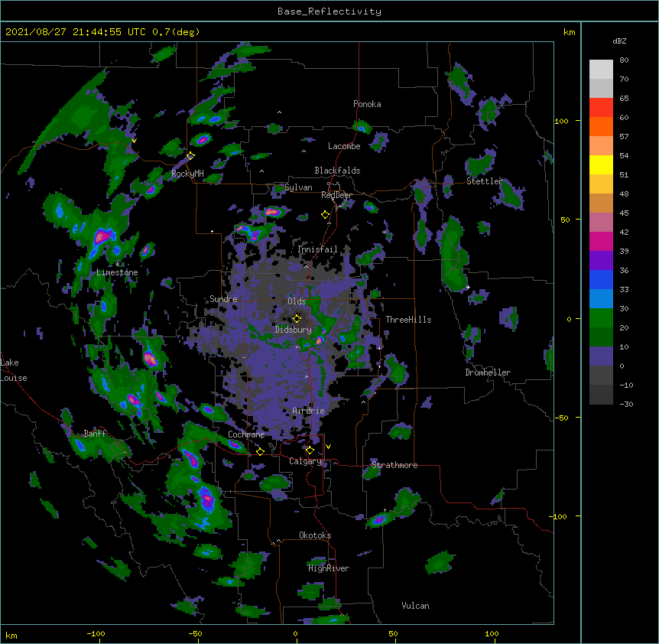
Task: Click the red 60 dBZ legend swatch
Action: [x=601, y=107]
